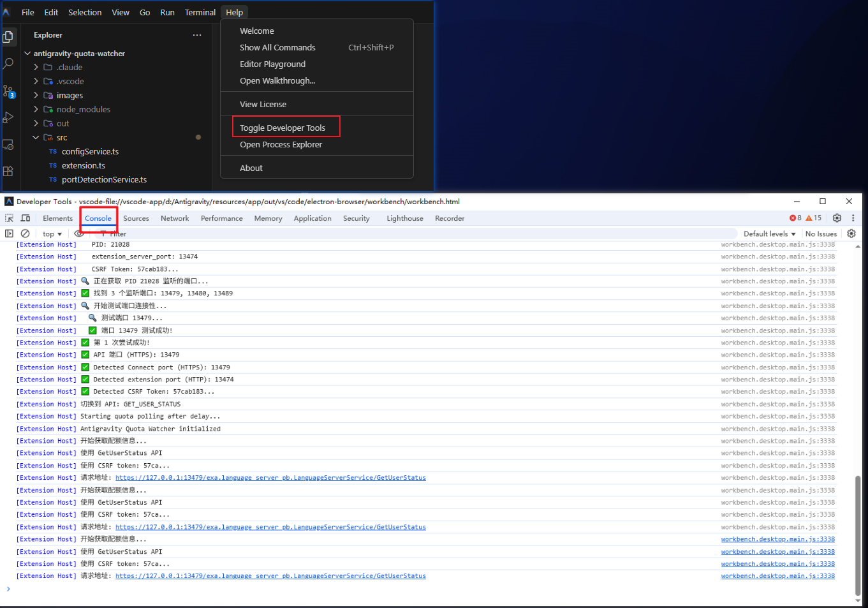Screen dimensions: 868x608
Task: Clear the console output
Action: coord(25,234)
